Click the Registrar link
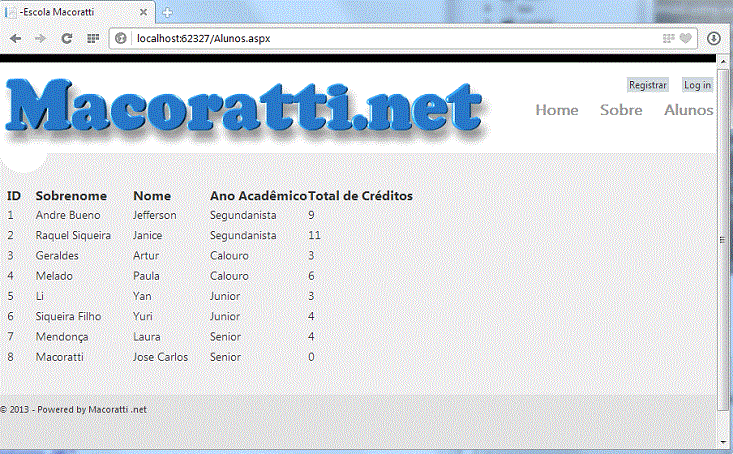The width and height of the screenshot is (733, 454). point(647,85)
